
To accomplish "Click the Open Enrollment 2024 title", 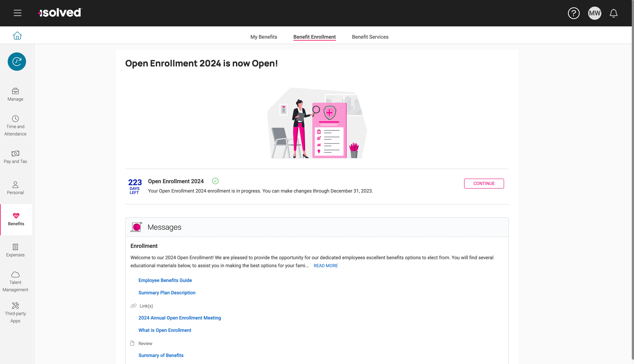I will pyautogui.click(x=176, y=181).
